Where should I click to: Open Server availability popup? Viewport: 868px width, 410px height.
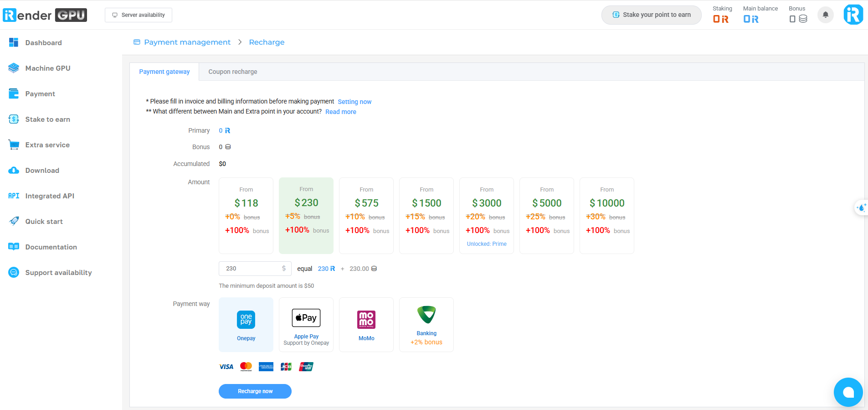coord(139,15)
